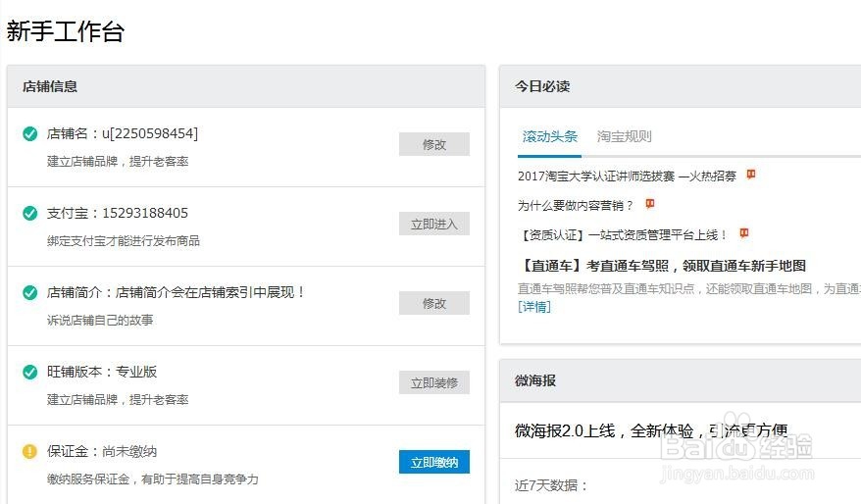This screenshot has width=861, height=504.
Task: Click hot flag icon after 资质认证 headline
Action: click(x=744, y=233)
